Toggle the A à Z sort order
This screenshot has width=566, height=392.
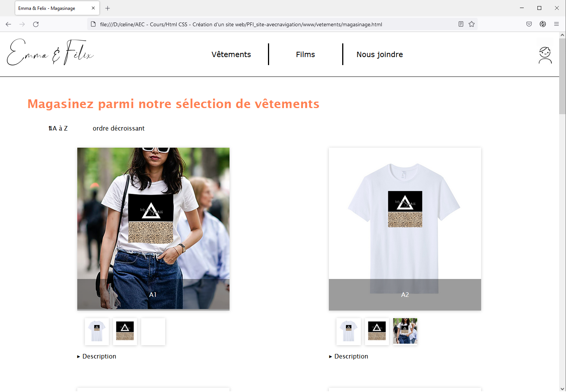[x=58, y=129]
